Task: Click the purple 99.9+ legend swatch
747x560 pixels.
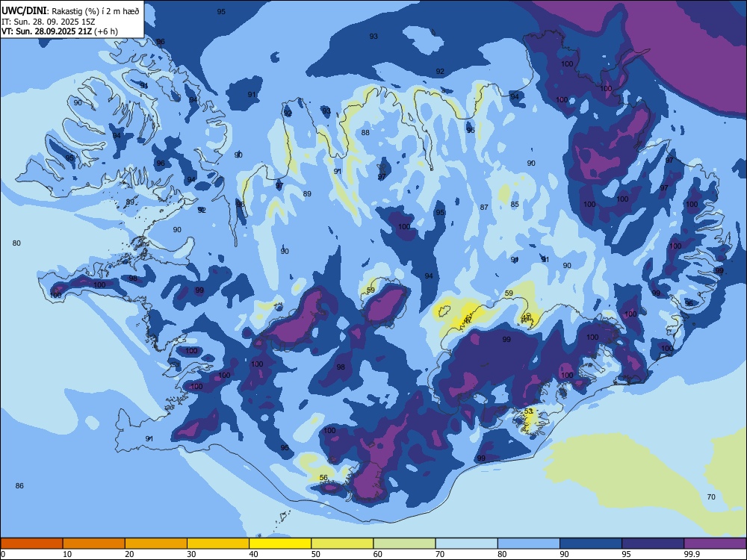Action: tap(715, 544)
